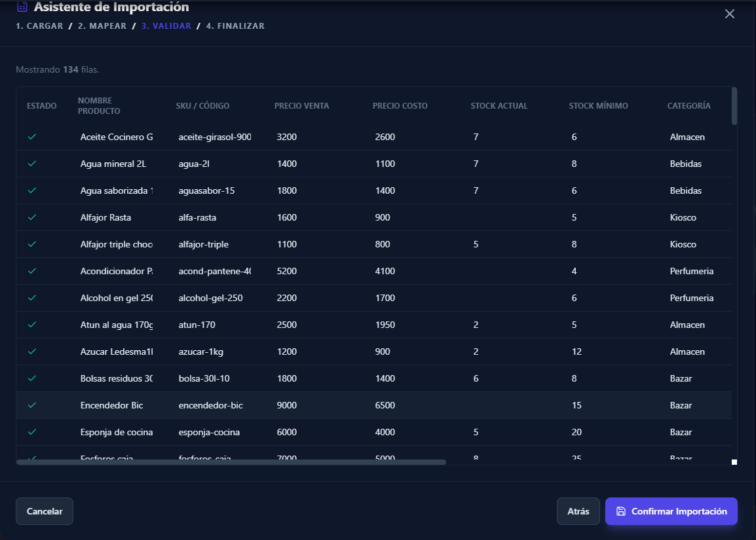
Task: Click the status checkmark for Agua mineral 2L
Action: [x=32, y=164]
